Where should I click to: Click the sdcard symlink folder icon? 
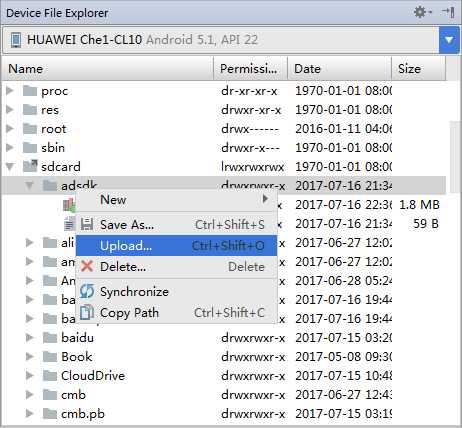pyautogui.click(x=30, y=166)
